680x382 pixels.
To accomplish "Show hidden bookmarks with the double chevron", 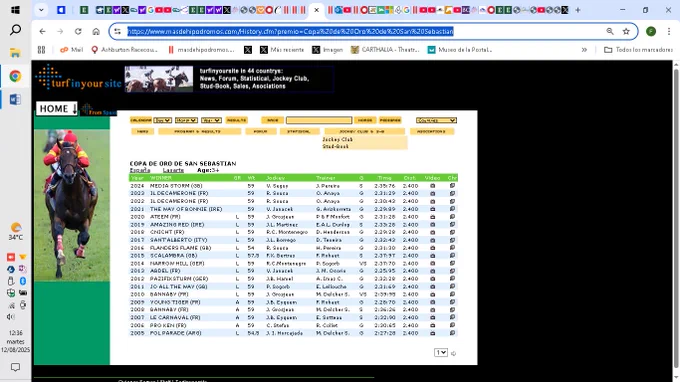I will 584,50.
